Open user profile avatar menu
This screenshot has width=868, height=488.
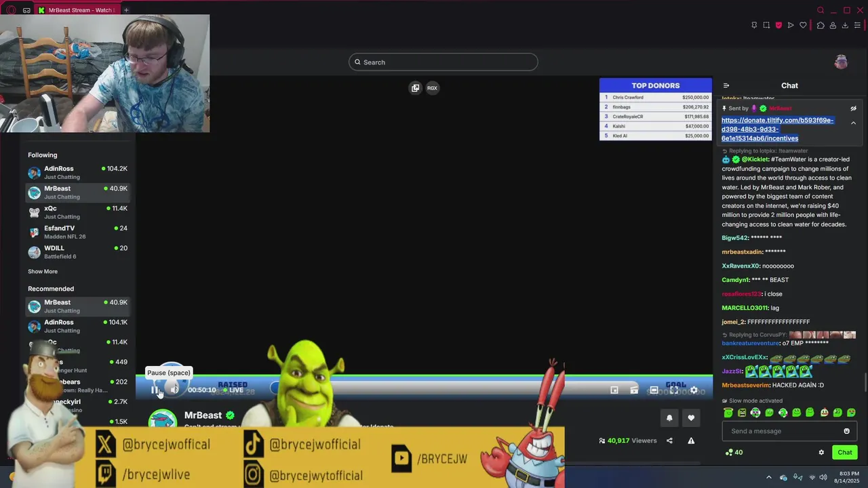[x=841, y=62]
